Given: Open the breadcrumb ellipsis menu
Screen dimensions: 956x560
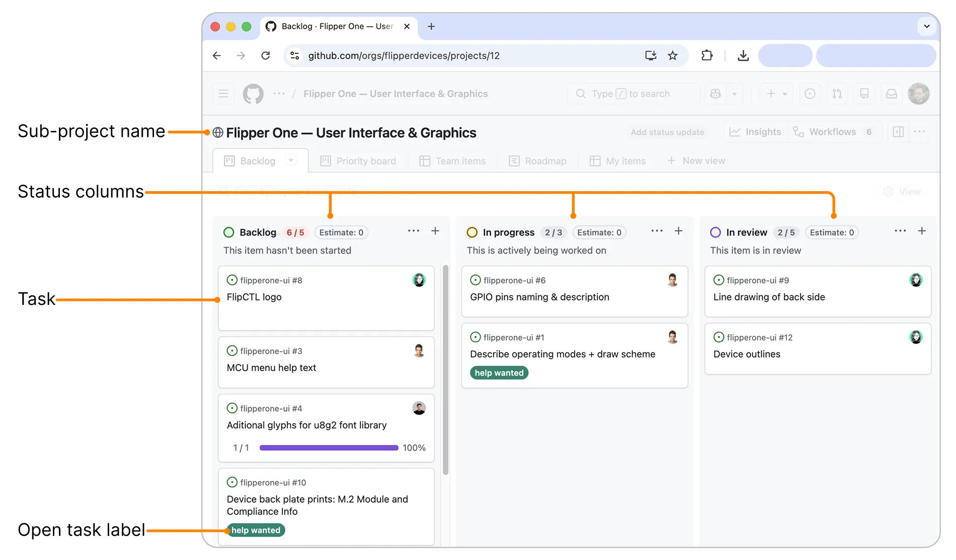Looking at the screenshot, I should coord(279,94).
